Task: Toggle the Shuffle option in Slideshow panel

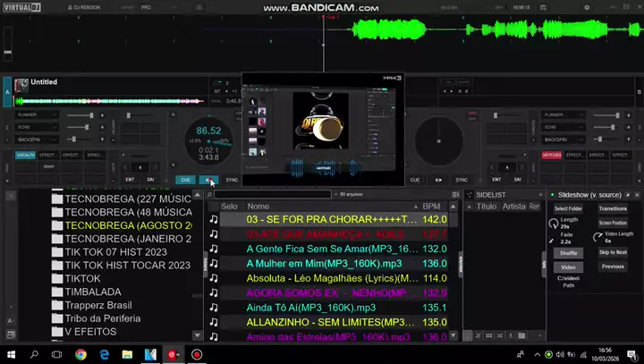Action: click(x=568, y=253)
